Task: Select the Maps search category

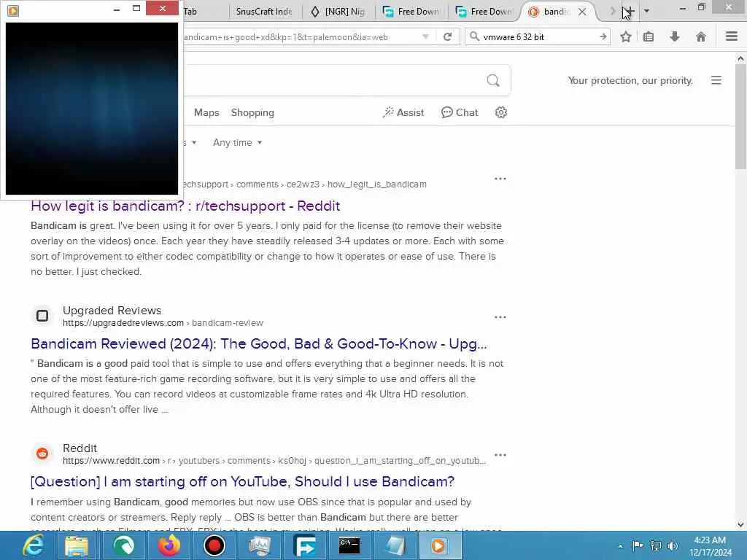Action: pyautogui.click(x=206, y=112)
